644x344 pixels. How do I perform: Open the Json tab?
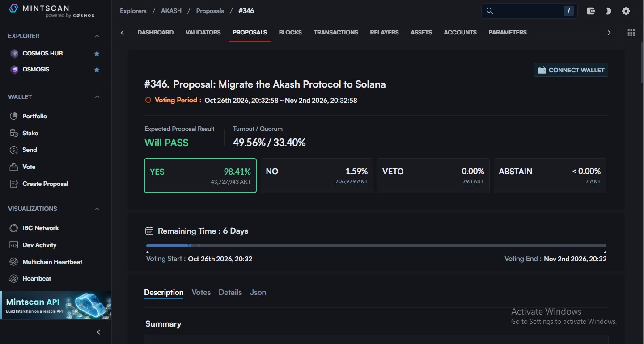pyautogui.click(x=258, y=292)
